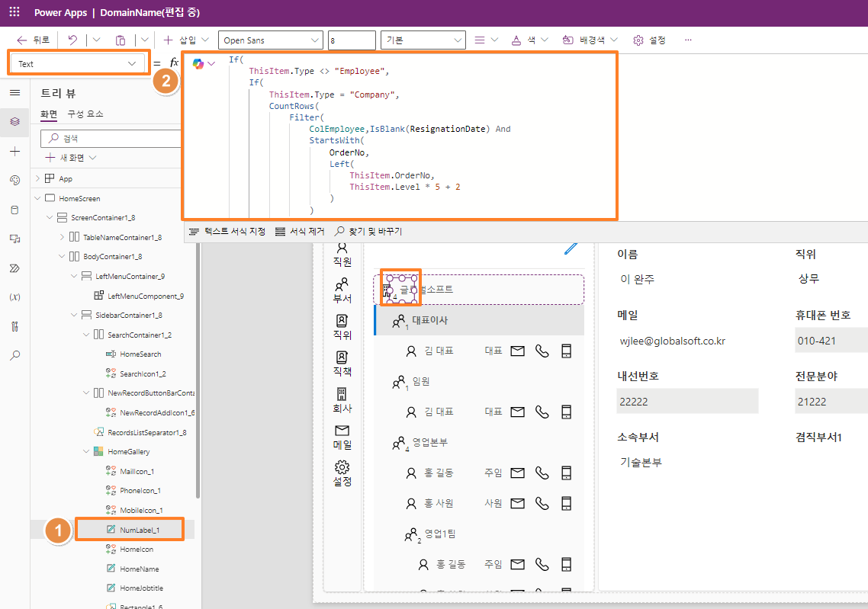This screenshot has width=868, height=609.
Task: Click the 부서 department menu icon
Action: 342,290
